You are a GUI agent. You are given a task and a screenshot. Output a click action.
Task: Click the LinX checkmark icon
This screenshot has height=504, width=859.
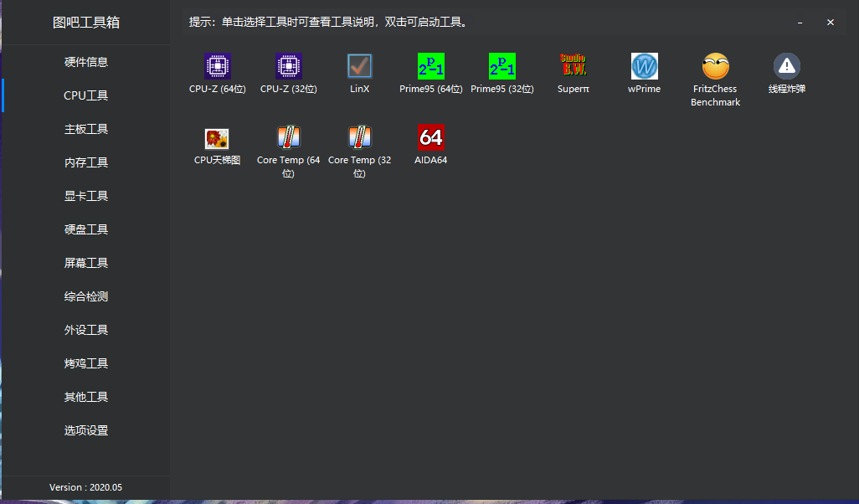(359, 66)
